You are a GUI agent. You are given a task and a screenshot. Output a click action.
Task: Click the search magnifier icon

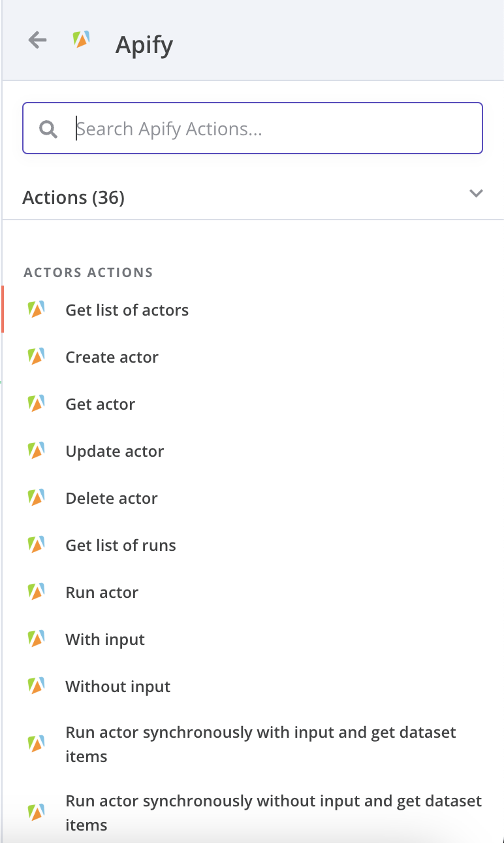coord(48,129)
